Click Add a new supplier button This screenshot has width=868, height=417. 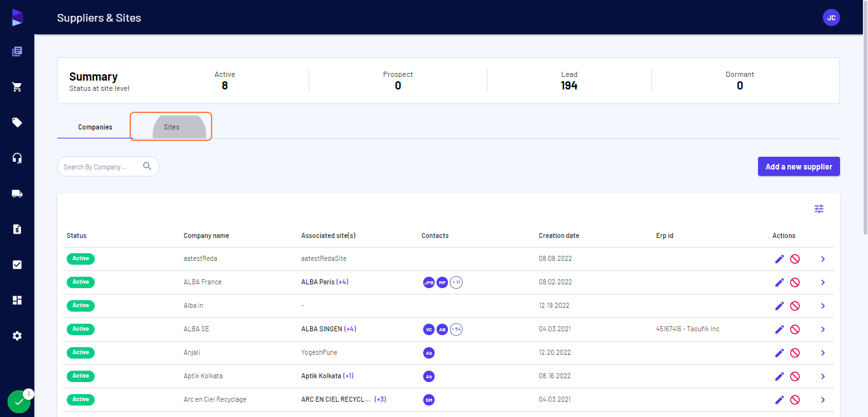pos(799,167)
